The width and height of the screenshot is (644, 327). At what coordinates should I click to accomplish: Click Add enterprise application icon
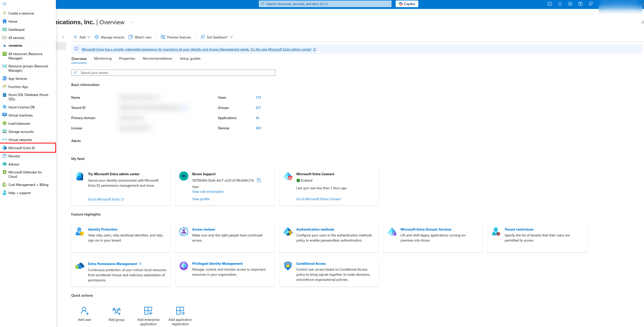coord(148,311)
